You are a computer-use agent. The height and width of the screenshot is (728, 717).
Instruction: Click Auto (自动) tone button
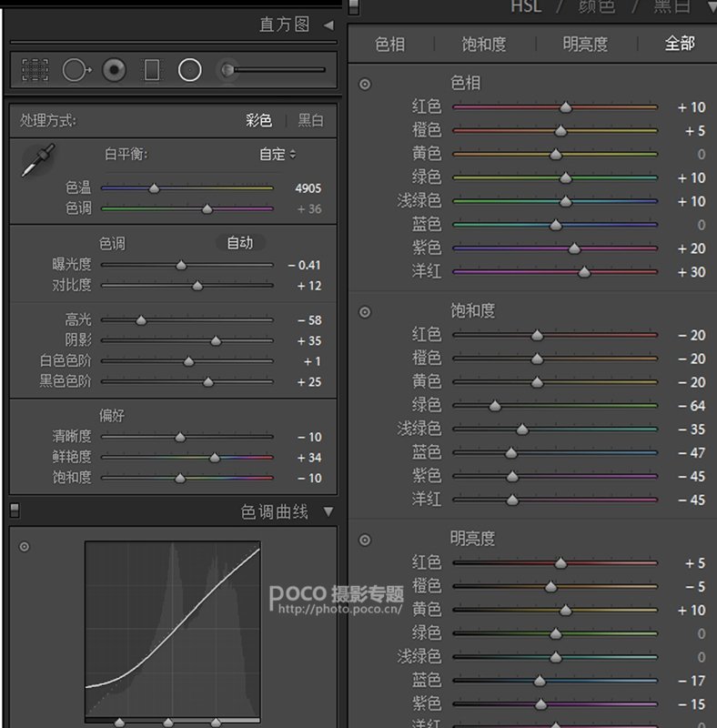pos(240,243)
